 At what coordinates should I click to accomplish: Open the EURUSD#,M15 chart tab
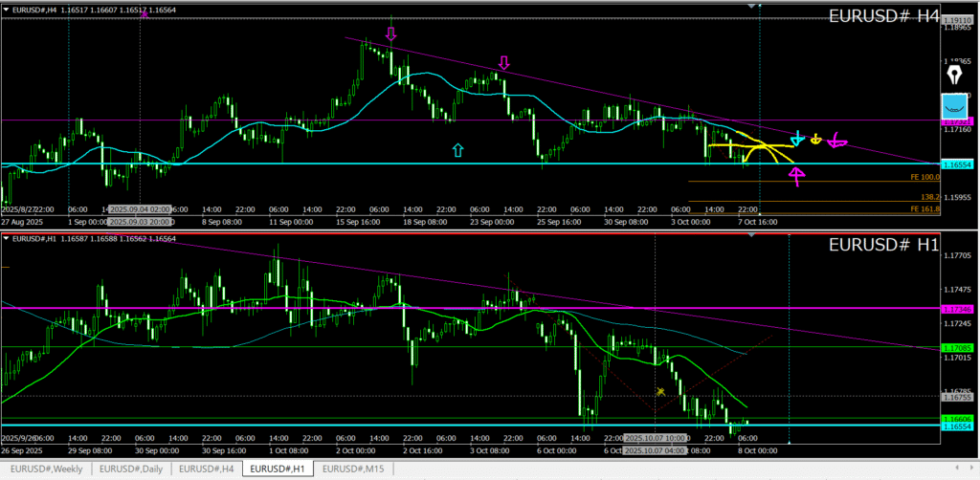(354, 469)
